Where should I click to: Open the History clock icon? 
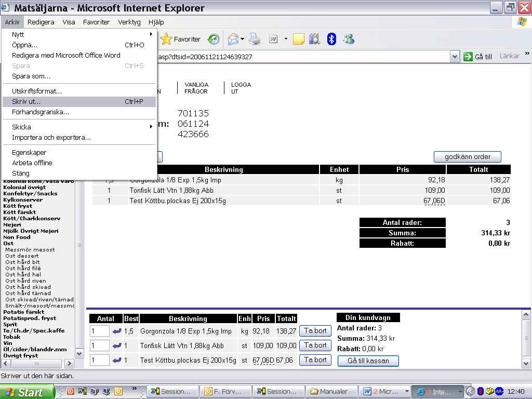(214, 39)
